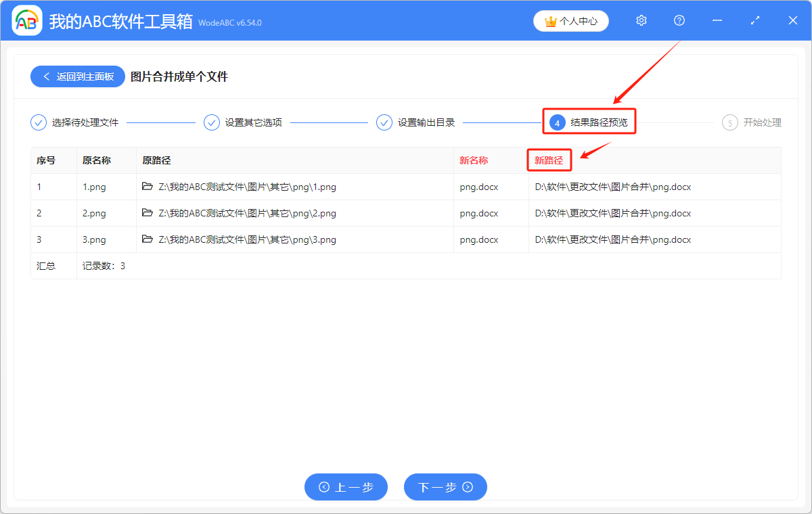Click the maximize window arrows icon
The image size is (812, 514).
pos(755,21)
